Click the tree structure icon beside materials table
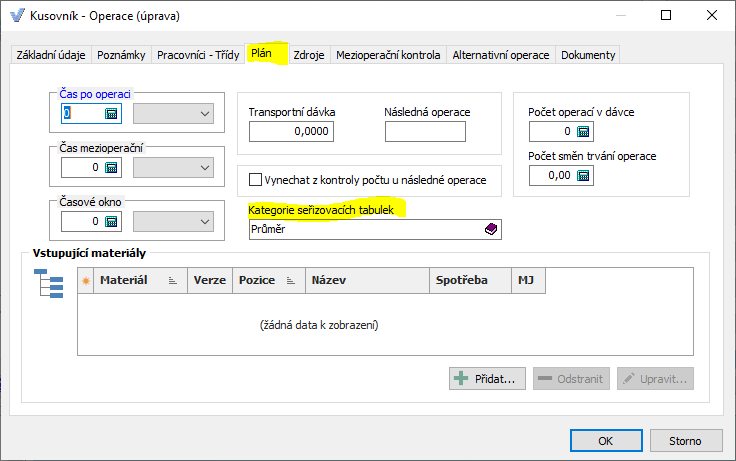This screenshot has height=461, width=736. (49, 284)
